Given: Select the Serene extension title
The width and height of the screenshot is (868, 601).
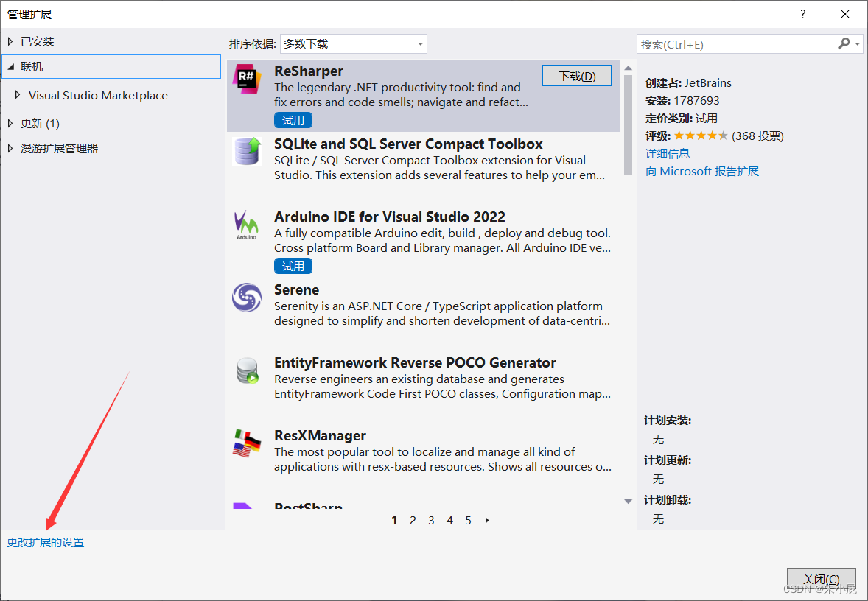Looking at the screenshot, I should 296,290.
